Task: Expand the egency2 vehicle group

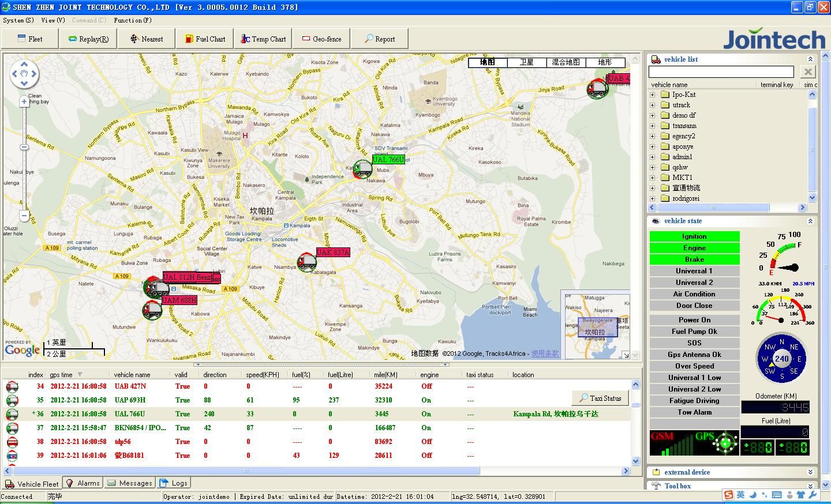Action: click(653, 136)
